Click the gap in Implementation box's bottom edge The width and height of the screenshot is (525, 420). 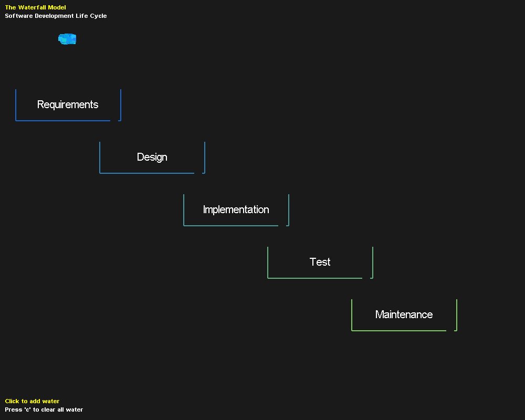(x=282, y=225)
